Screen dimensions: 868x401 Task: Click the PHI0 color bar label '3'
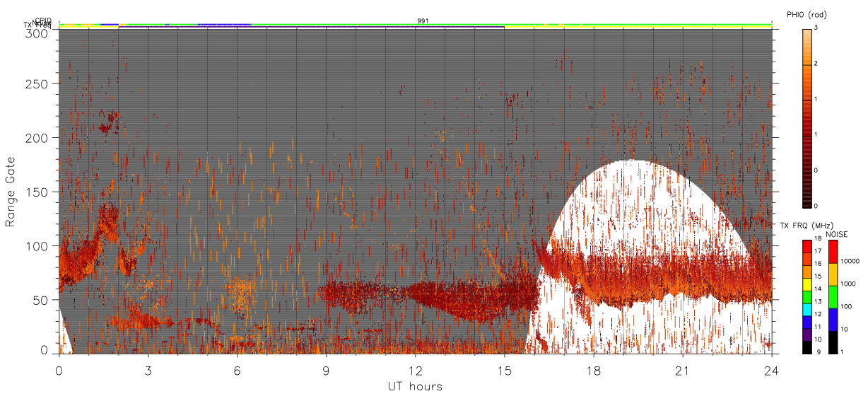(x=817, y=28)
